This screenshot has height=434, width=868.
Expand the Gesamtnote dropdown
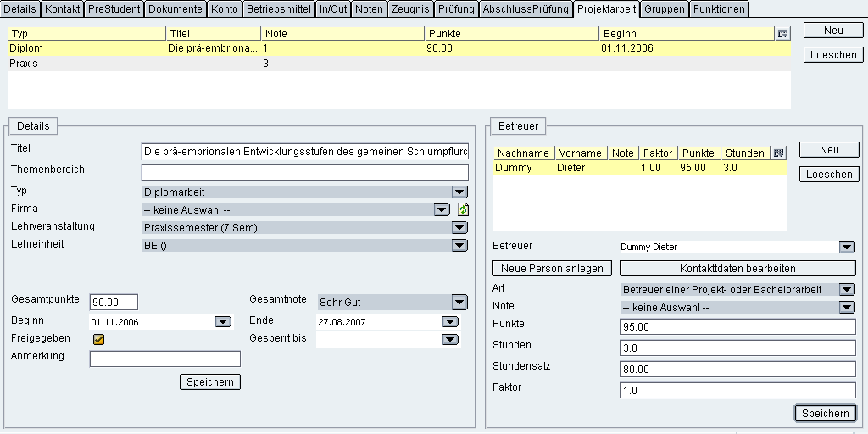459,302
